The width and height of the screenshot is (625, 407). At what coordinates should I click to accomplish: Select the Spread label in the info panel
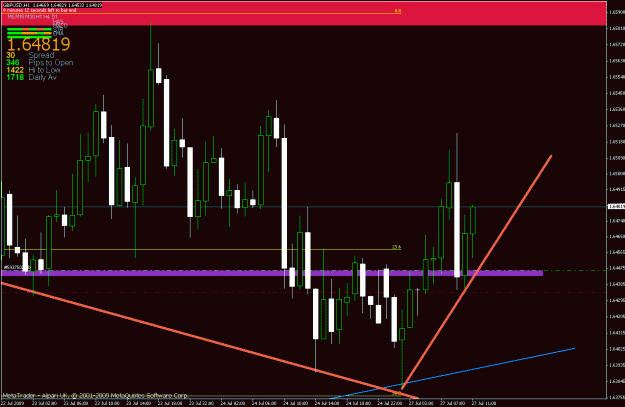point(41,55)
